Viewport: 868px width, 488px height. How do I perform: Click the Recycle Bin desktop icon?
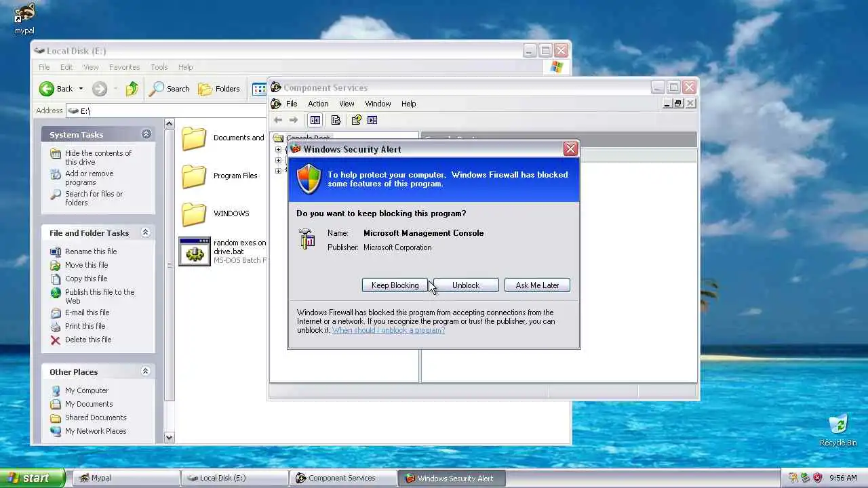click(838, 425)
